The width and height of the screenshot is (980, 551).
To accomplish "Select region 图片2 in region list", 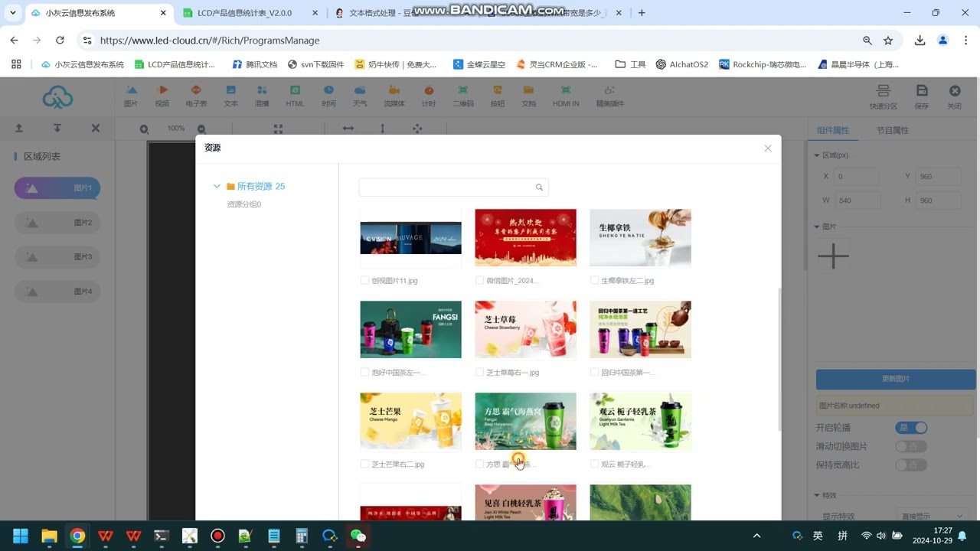I will tap(57, 223).
